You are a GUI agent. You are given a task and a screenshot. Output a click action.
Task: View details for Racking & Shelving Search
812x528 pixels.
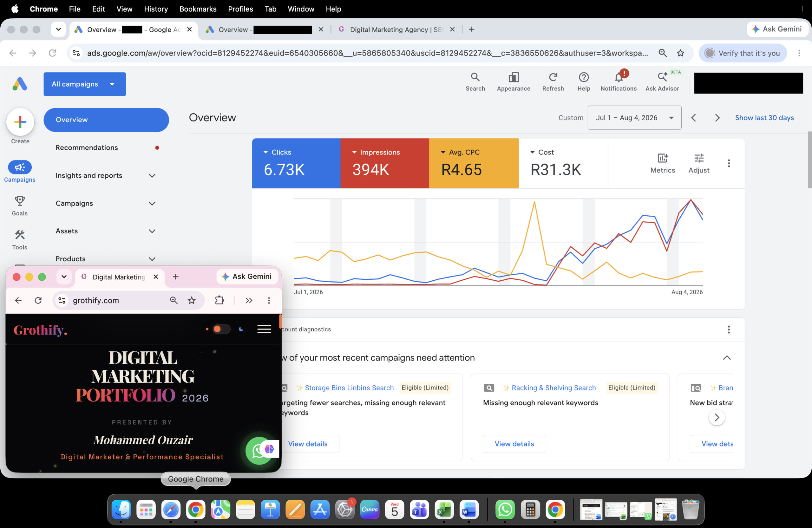point(514,444)
